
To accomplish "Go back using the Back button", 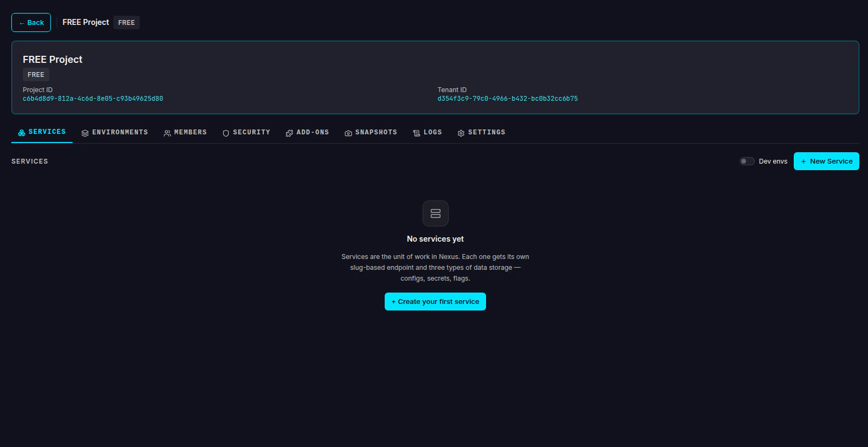I will tap(31, 23).
